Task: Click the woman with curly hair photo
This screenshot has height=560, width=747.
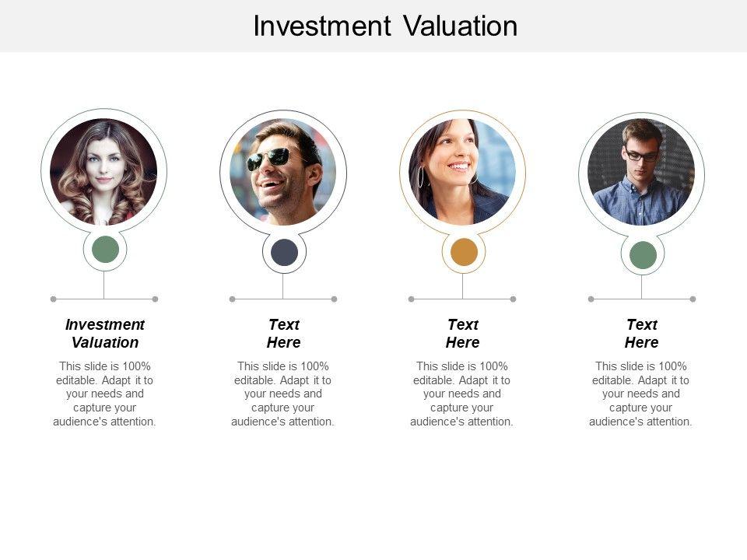Action: [x=103, y=171]
